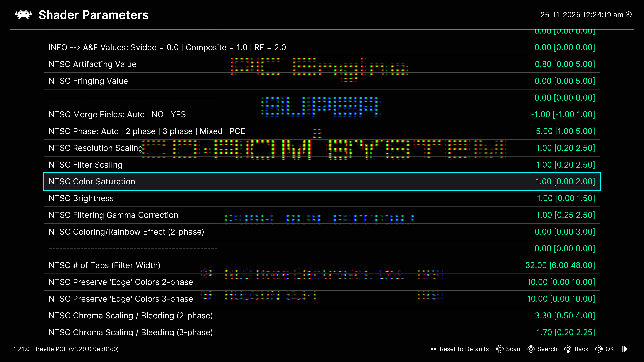Click NTSC Resolution Scaling value 1.00
Screen dimensions: 644x362
[x=544, y=148]
